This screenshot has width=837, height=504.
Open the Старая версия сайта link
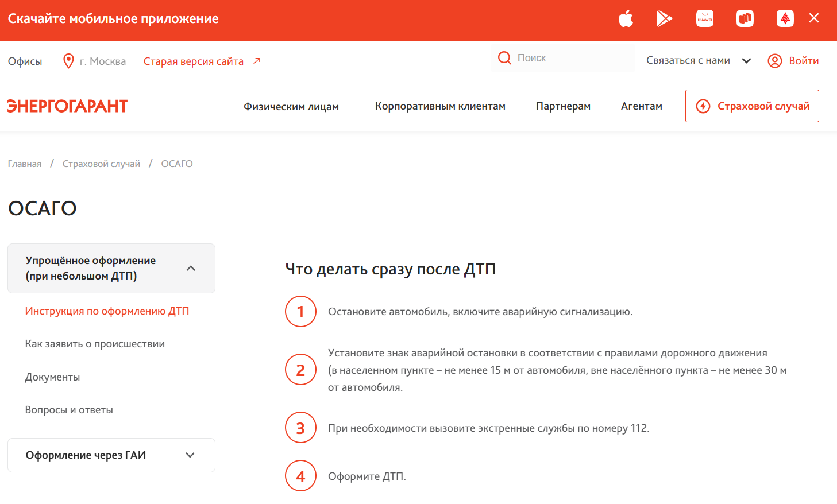click(x=202, y=61)
